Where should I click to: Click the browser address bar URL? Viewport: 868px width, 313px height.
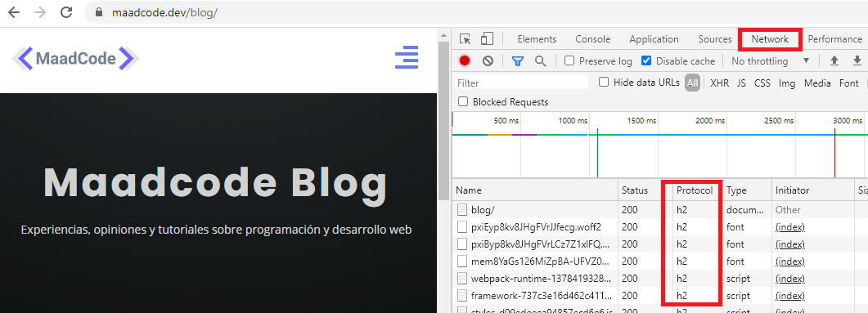164,12
